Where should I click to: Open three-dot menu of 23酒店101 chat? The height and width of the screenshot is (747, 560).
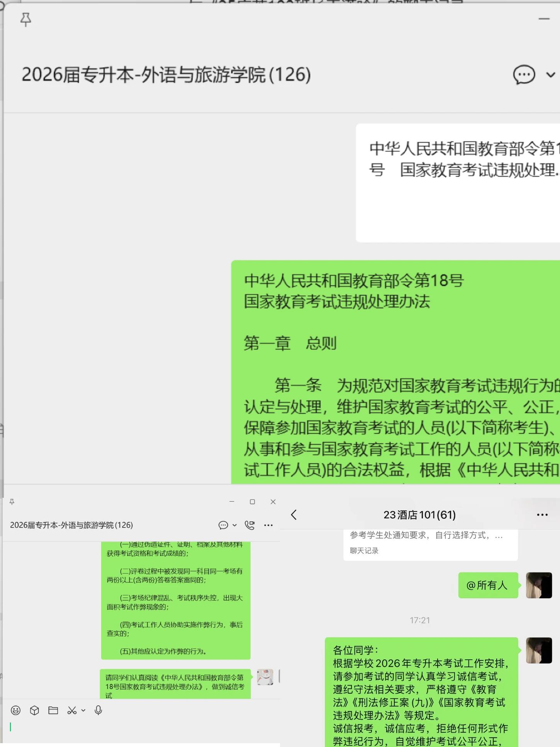[x=542, y=515]
